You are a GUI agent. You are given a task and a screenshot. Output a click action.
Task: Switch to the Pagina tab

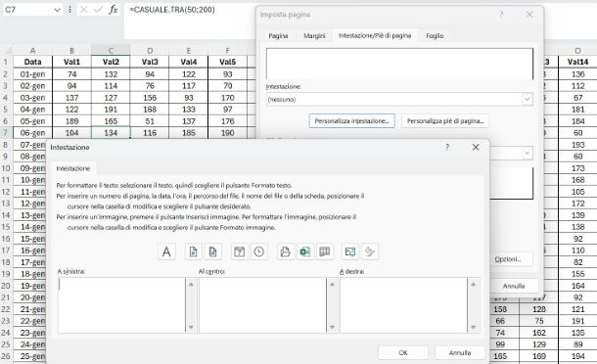[278, 36]
